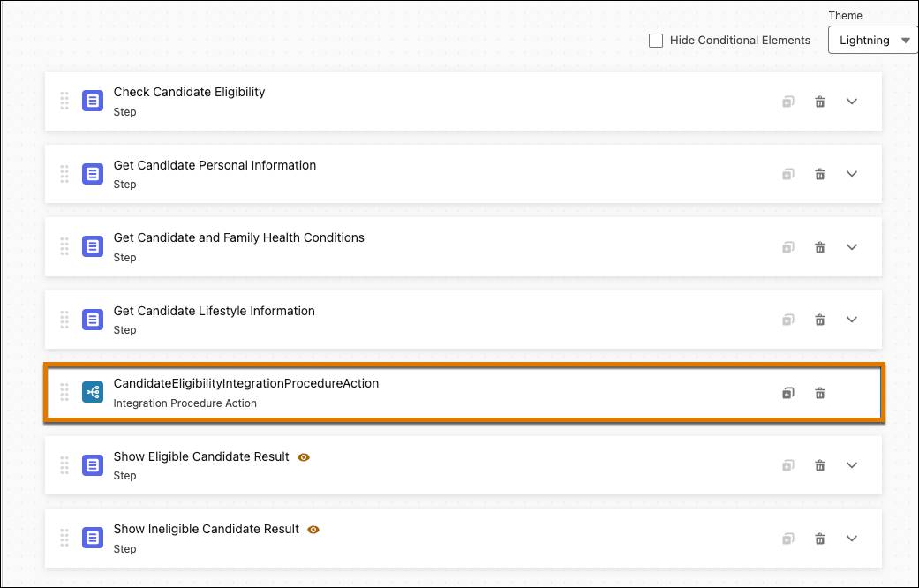Select the Check Candidate Eligibility title text
The width and height of the screenshot is (919, 588).
pyautogui.click(x=189, y=92)
